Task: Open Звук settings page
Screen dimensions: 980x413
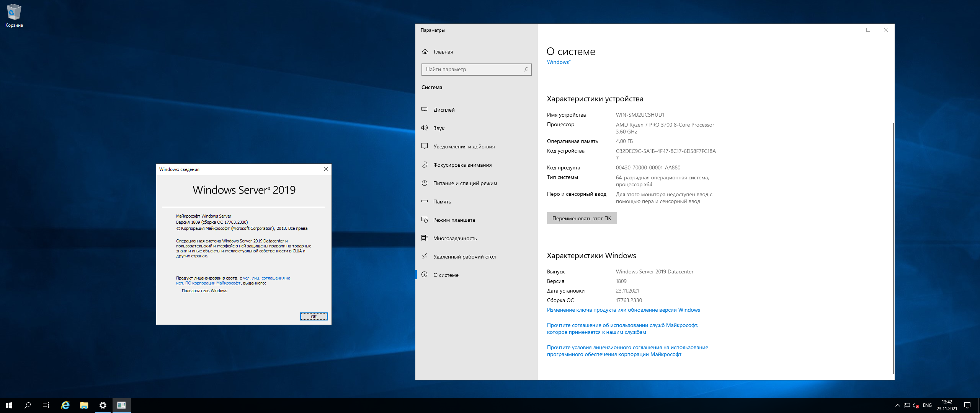Action: pos(477,128)
